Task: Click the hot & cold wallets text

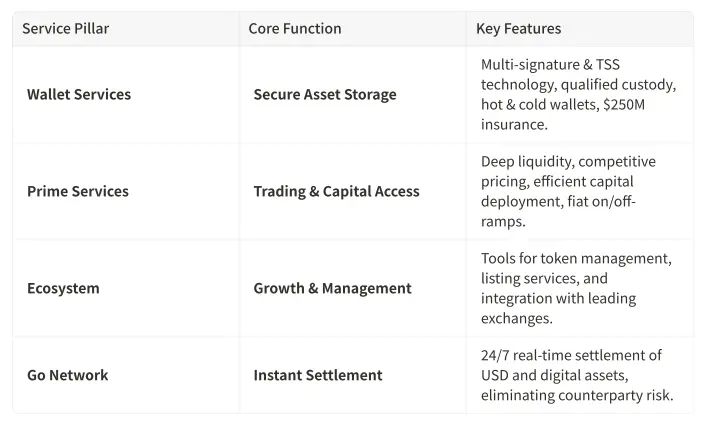Action: tap(540, 104)
